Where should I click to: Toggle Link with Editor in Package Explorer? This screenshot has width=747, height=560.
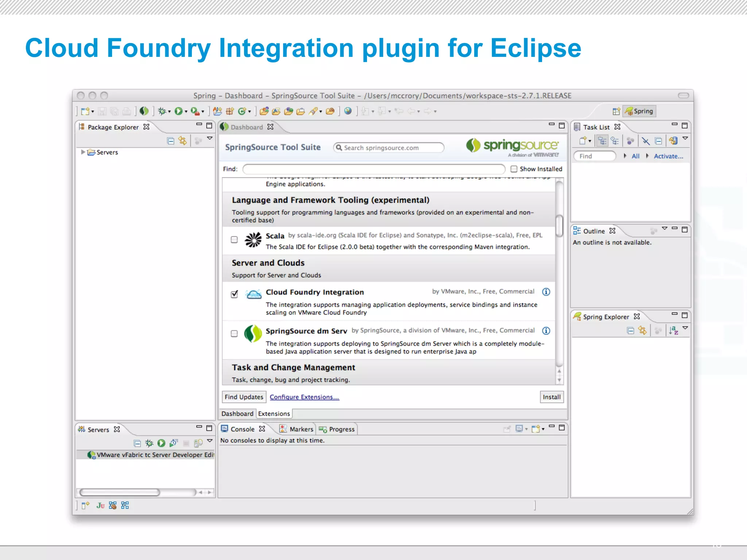pyautogui.click(x=182, y=141)
